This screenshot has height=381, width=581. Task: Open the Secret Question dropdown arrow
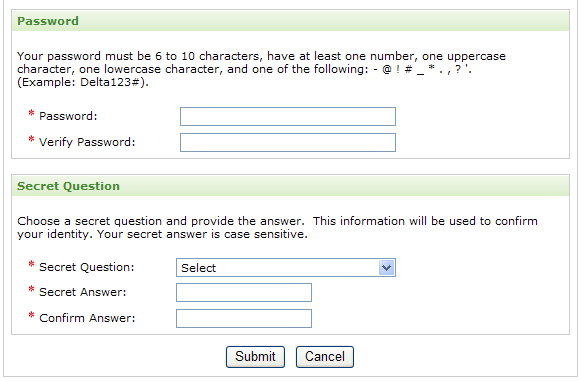click(386, 268)
